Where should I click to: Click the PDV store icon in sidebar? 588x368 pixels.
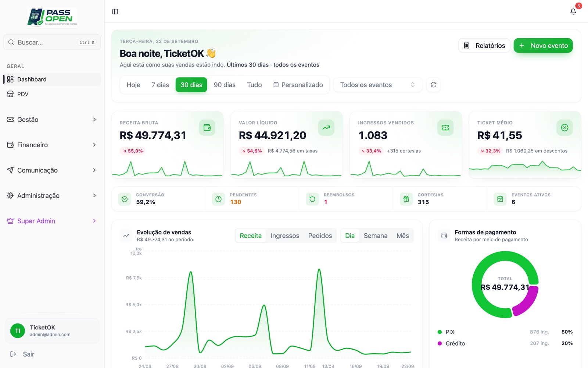(x=10, y=94)
